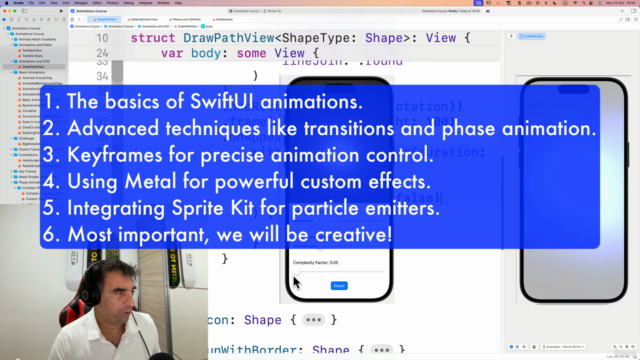The height and width of the screenshot is (360, 640).
Task: Unfold the collapsed Shape struct ellipsis on the upper line
Action: [313, 320]
